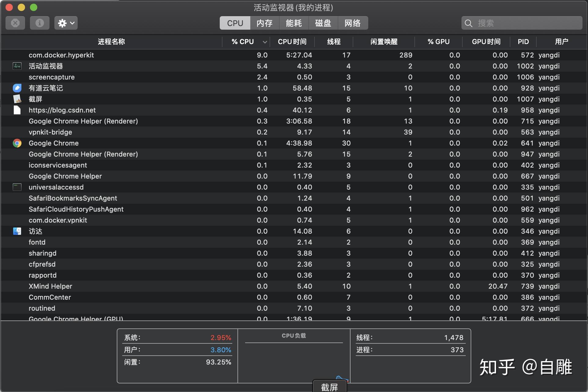Click the 系统 2.95% value
This screenshot has width=588, height=392.
click(x=221, y=338)
